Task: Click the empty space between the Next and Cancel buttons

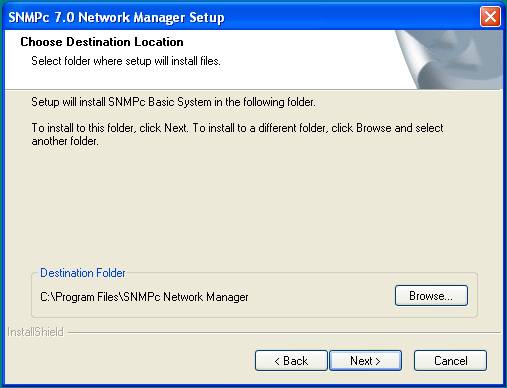Action: pyautogui.click(x=408, y=360)
